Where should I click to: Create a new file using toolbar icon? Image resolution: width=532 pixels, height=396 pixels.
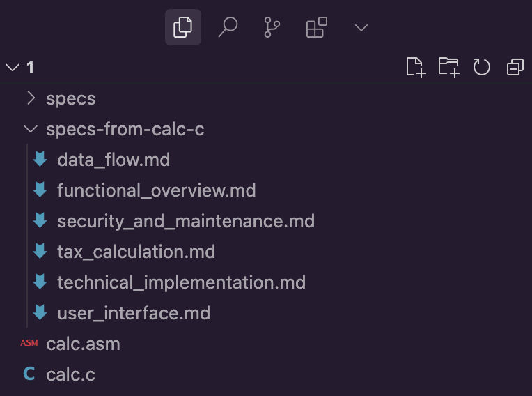(x=416, y=67)
